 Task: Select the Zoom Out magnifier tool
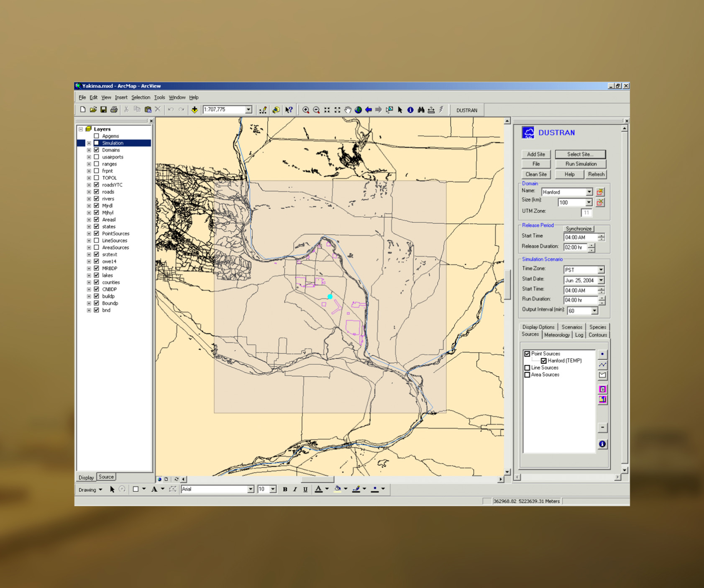(316, 110)
